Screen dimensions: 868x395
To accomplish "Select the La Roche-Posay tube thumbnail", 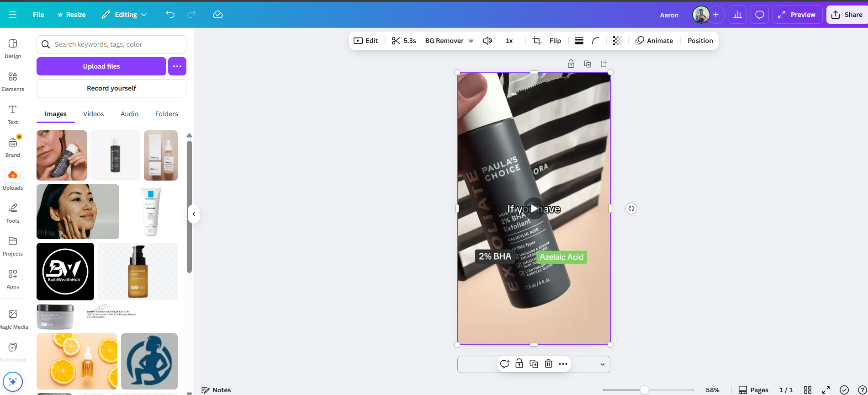I will pyautogui.click(x=150, y=212).
